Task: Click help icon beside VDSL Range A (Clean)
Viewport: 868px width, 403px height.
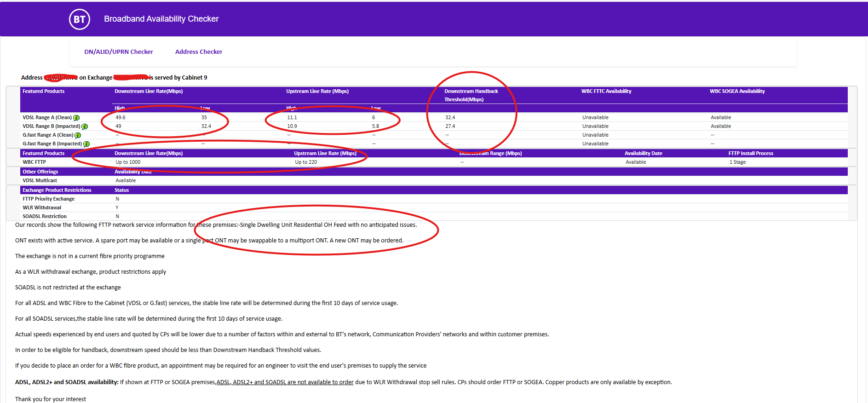Action: (x=76, y=118)
